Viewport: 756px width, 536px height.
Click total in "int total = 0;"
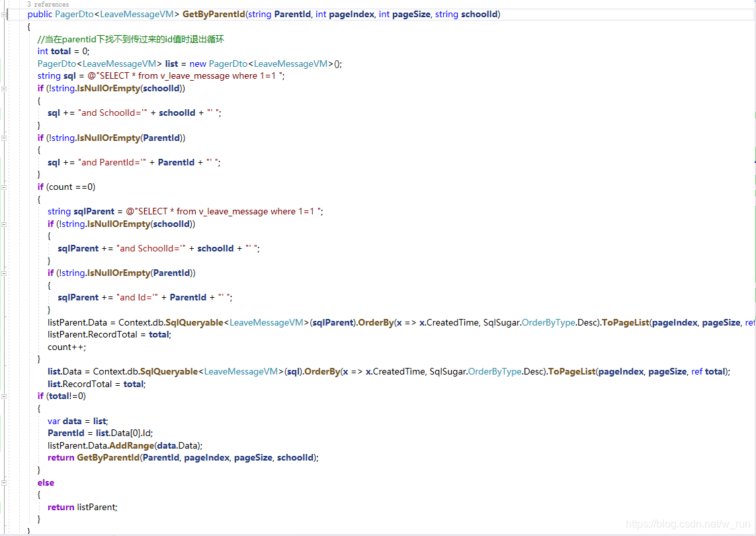click(x=61, y=51)
